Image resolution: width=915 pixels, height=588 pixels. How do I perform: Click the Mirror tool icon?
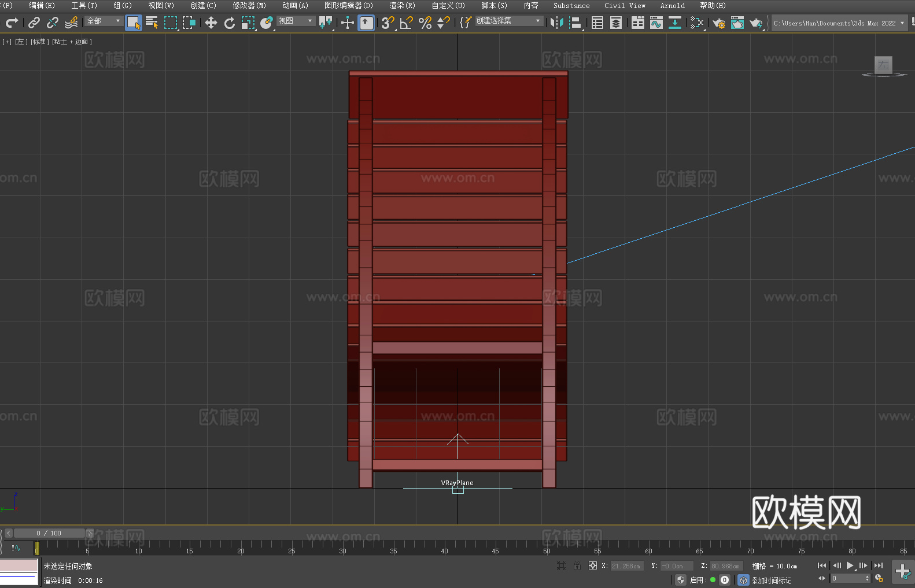[557, 23]
